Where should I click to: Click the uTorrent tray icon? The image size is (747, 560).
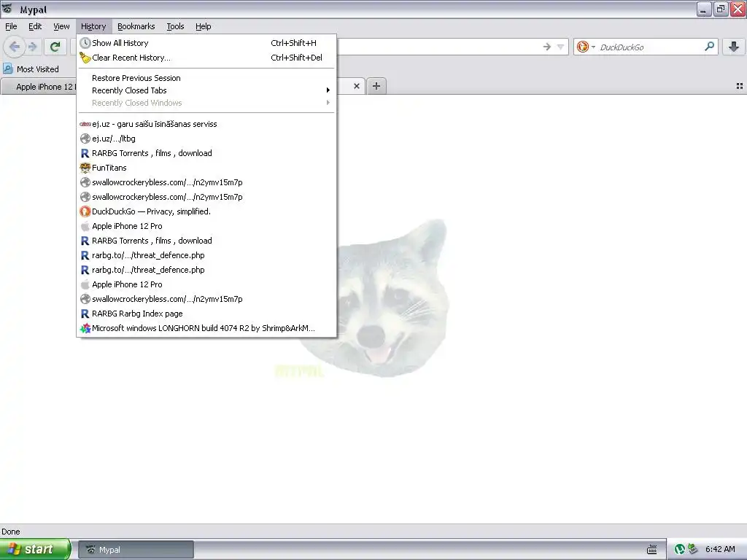coord(680,549)
